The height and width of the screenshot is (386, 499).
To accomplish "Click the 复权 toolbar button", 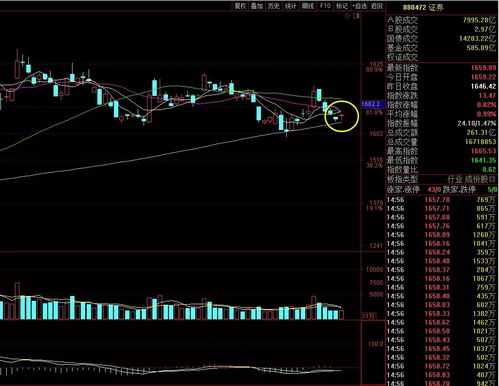I will click(x=240, y=6).
